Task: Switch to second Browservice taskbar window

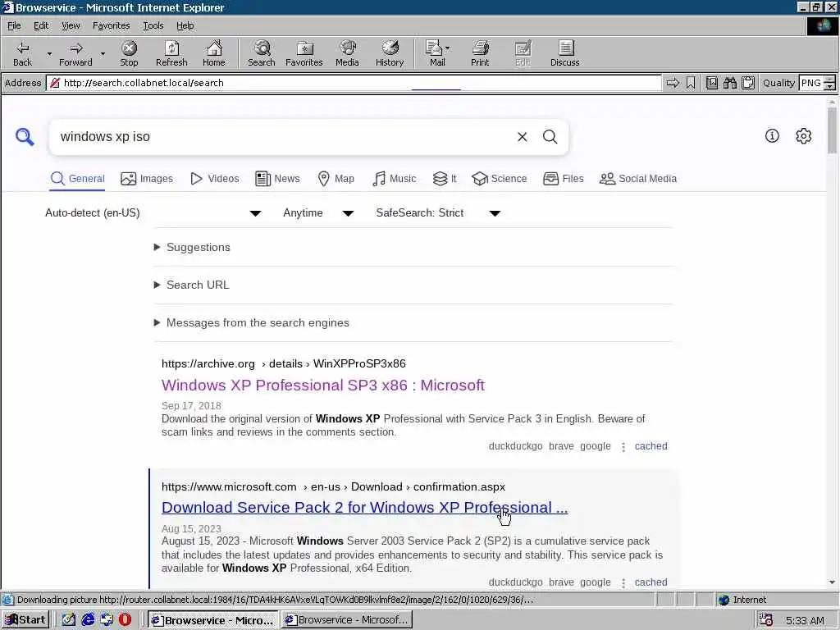Action: point(347,620)
